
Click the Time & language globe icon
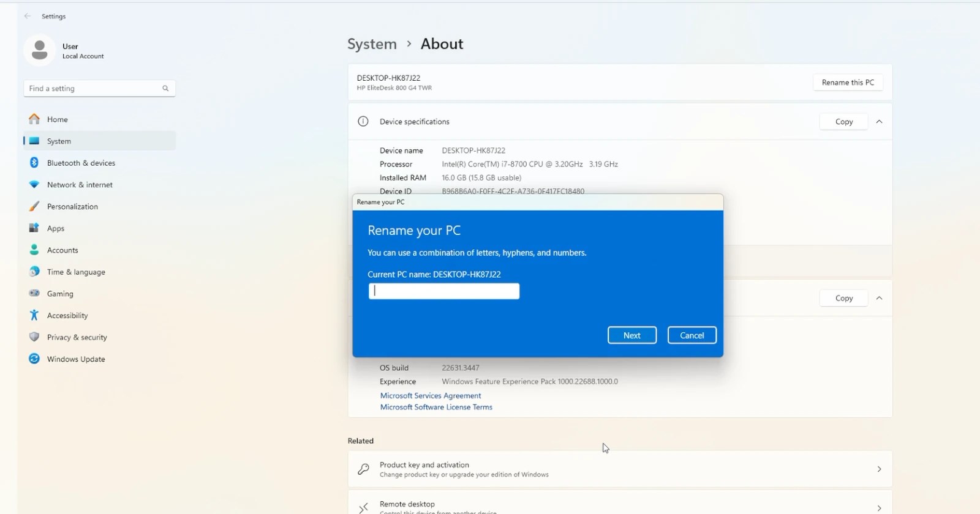[x=34, y=272]
